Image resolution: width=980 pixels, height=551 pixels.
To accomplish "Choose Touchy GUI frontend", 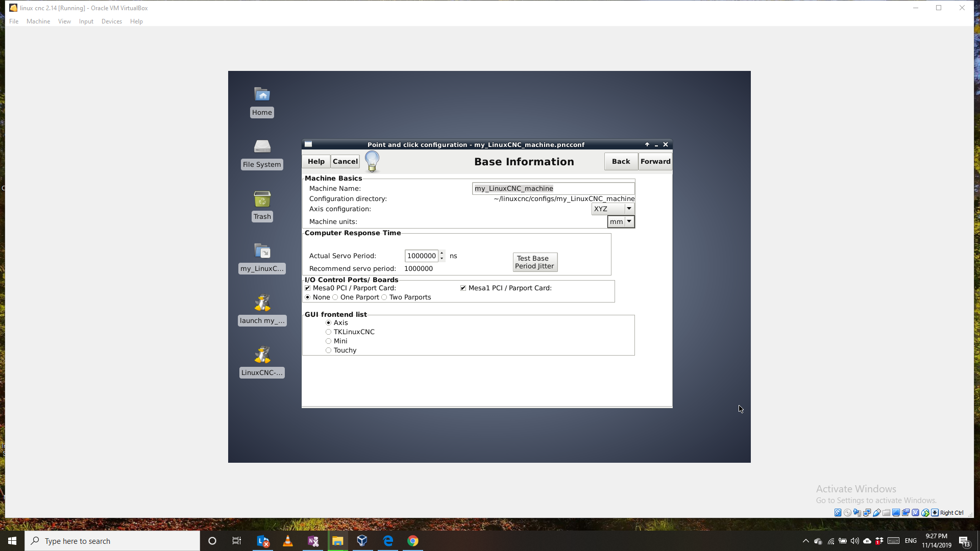I will (x=328, y=350).
